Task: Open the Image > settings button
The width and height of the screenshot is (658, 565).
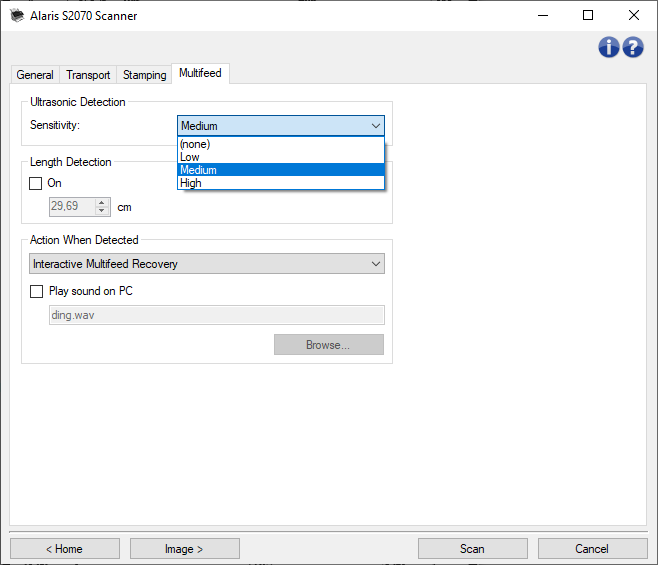Action: pyautogui.click(x=185, y=549)
